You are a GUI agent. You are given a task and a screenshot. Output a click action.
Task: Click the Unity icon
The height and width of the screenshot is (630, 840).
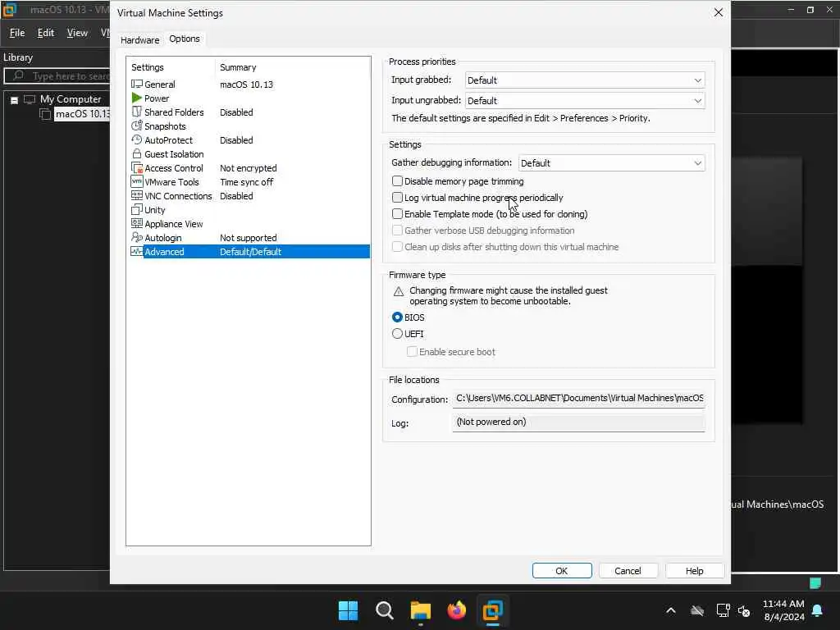137,209
